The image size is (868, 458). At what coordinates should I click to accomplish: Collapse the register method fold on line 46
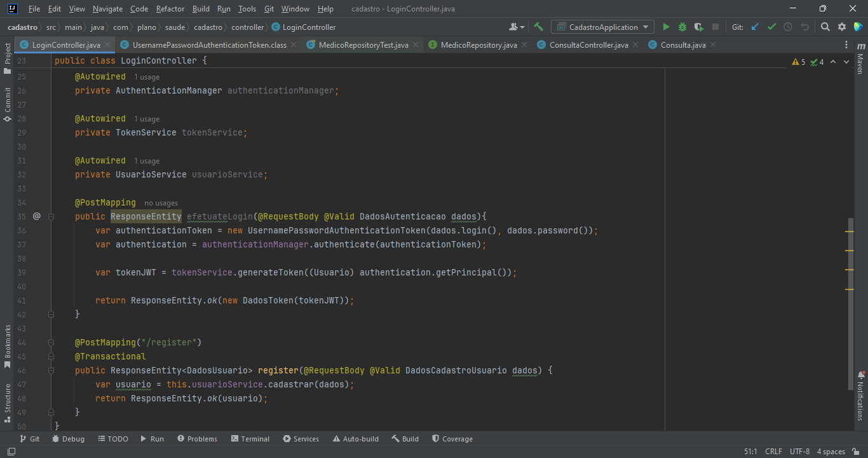tap(51, 370)
